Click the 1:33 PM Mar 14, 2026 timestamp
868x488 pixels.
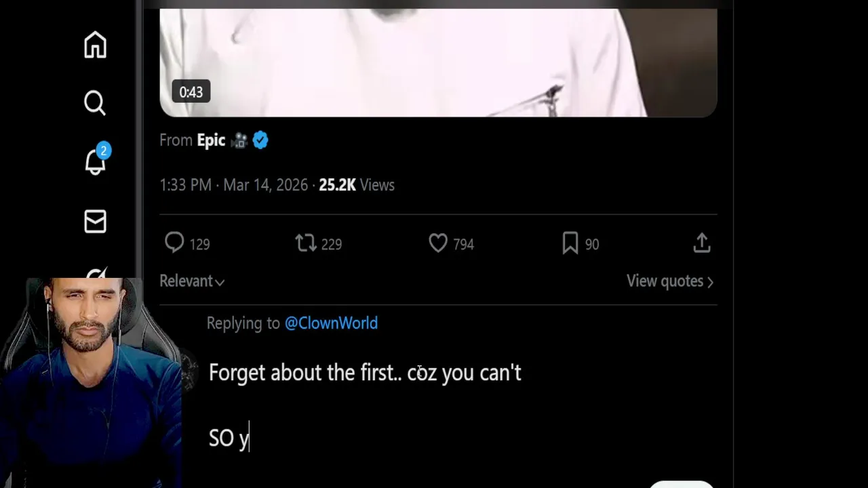tap(233, 185)
